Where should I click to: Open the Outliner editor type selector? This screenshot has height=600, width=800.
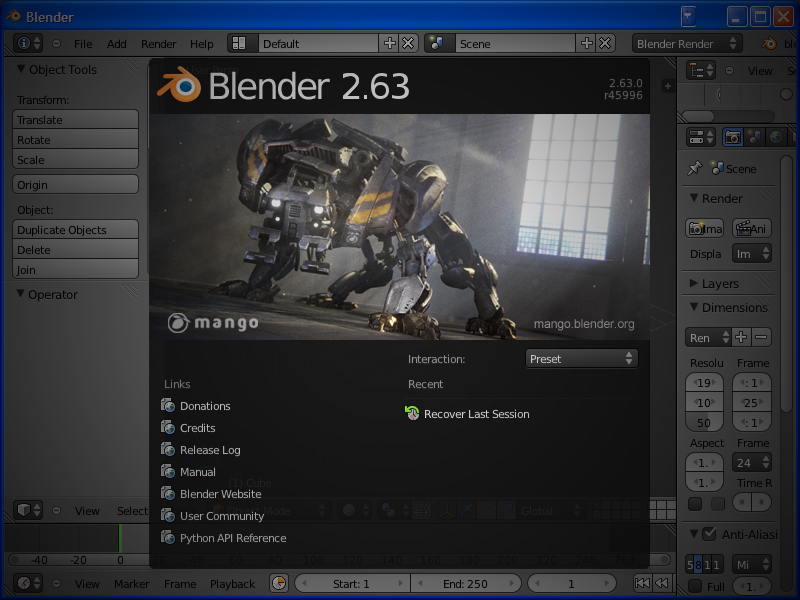click(701, 70)
